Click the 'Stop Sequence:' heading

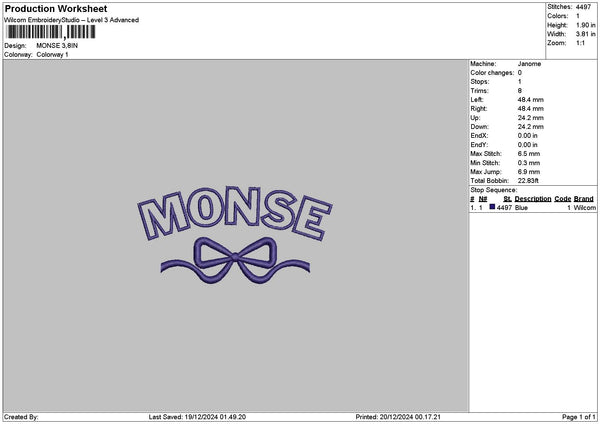[x=494, y=190]
